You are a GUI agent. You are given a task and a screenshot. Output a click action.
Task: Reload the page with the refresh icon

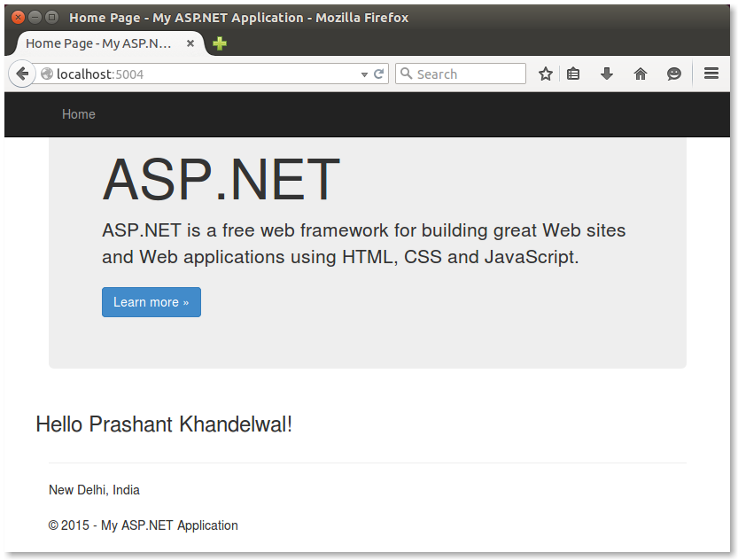coord(379,74)
